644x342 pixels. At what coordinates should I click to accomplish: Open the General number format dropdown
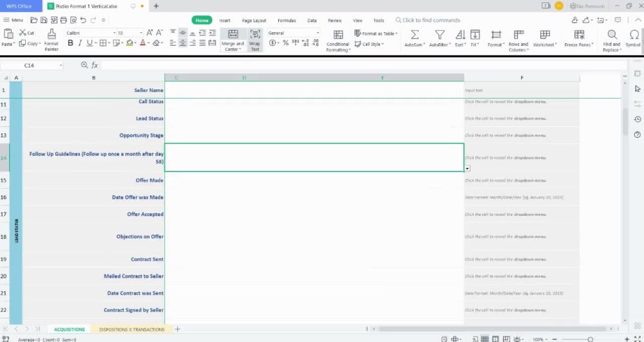(x=317, y=33)
